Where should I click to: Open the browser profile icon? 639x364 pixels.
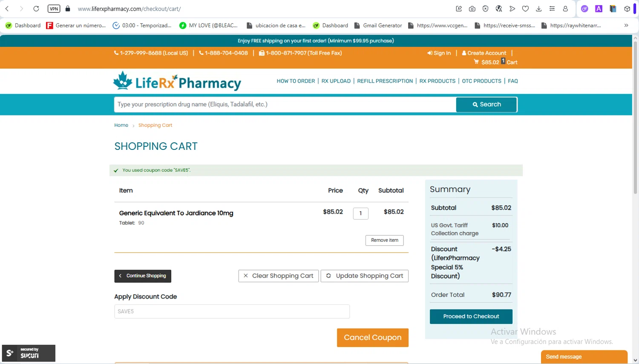point(565,9)
